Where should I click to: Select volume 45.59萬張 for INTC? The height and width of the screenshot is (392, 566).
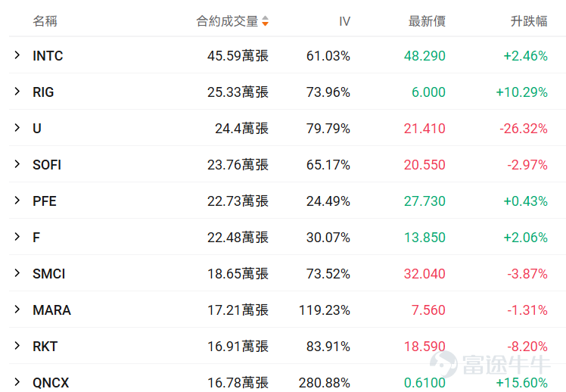point(238,56)
